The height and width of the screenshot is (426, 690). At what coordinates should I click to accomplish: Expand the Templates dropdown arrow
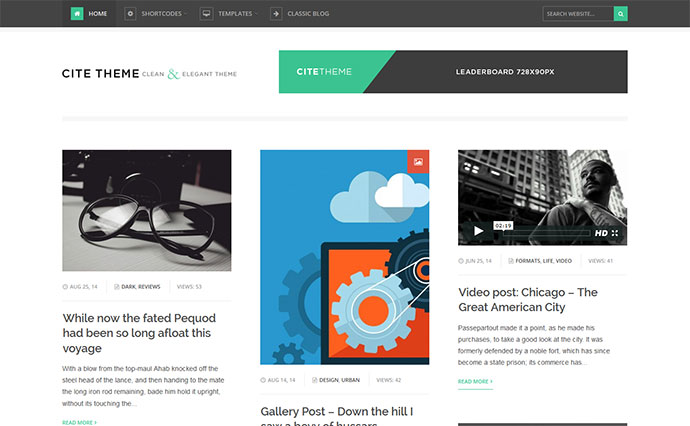tap(256, 14)
